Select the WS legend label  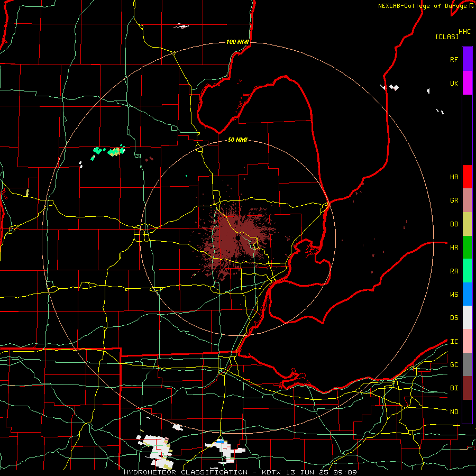point(454,295)
